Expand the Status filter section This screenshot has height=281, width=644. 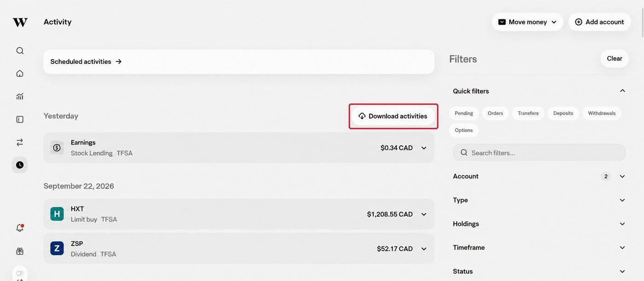pos(622,271)
